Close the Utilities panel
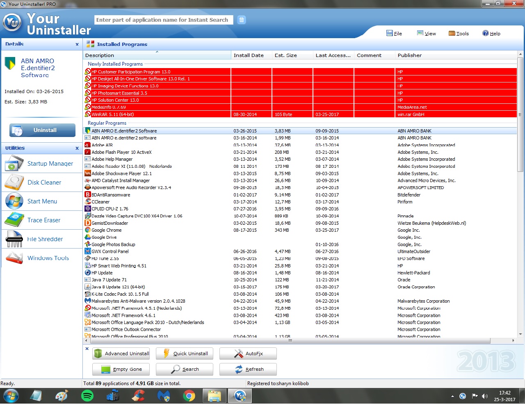The width and height of the screenshot is (525, 420). [x=77, y=148]
